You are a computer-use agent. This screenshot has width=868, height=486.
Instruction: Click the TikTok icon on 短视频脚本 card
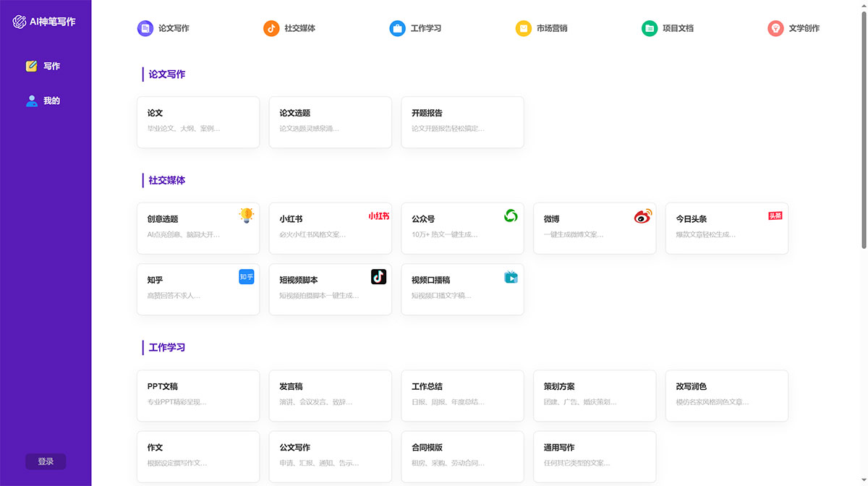point(378,276)
